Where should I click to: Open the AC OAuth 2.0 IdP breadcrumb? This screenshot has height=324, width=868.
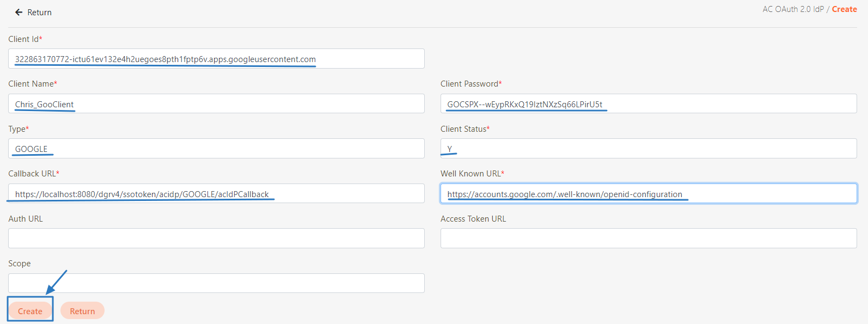click(x=793, y=9)
